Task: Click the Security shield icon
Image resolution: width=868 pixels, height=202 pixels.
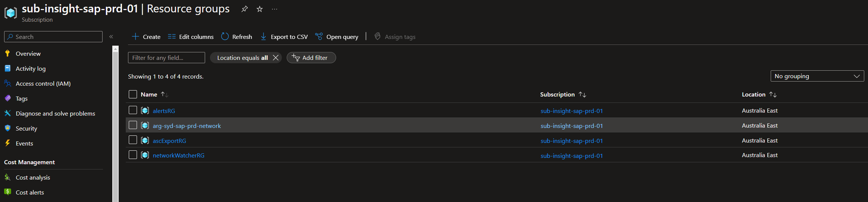Action: pos(7,128)
